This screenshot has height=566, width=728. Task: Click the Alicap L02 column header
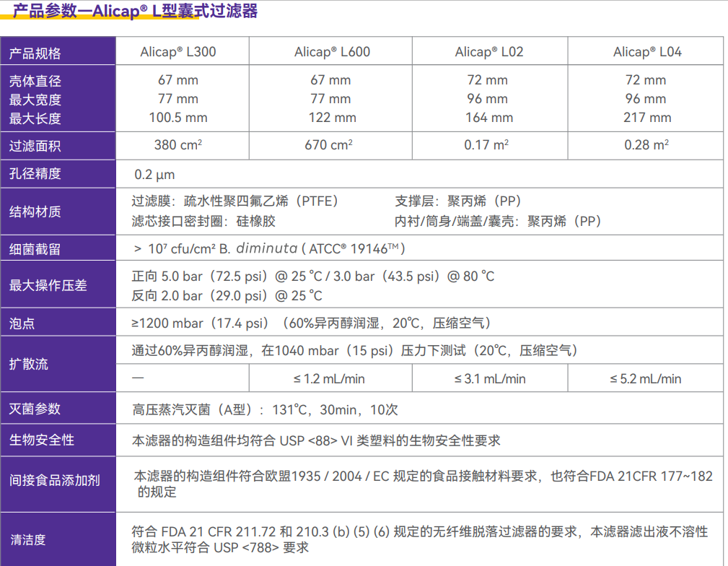pos(489,52)
